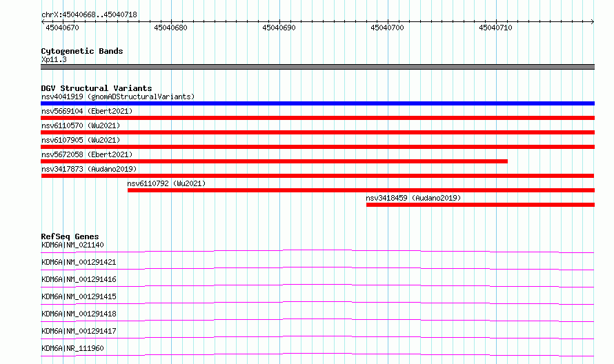Screen dimensions: 614x364
Task: Select nsv5672058 (Ebert2021) label
Action: 87,154
